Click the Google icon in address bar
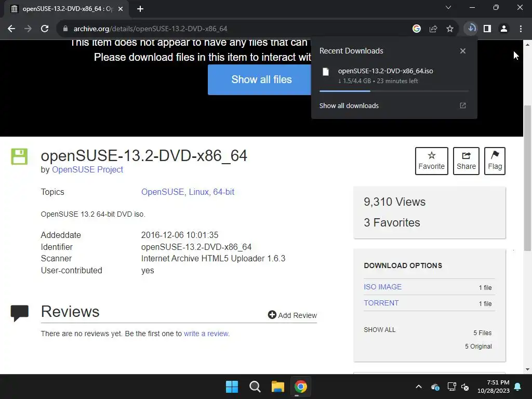Screen dimensions: 532x399 (417, 29)
